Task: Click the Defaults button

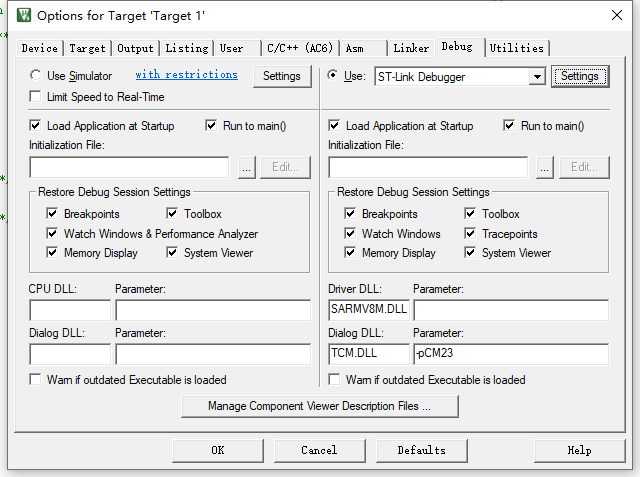Action: pyautogui.click(x=421, y=450)
